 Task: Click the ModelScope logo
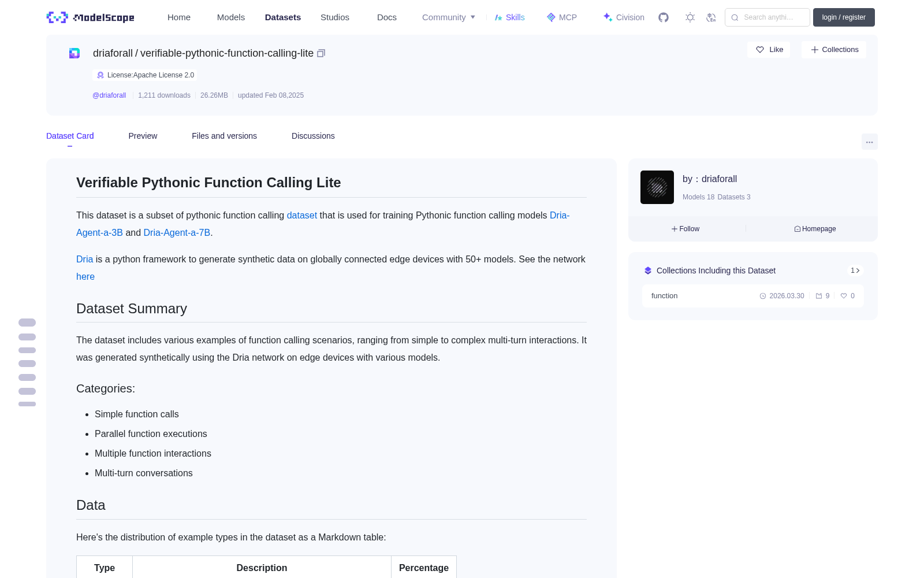91,17
